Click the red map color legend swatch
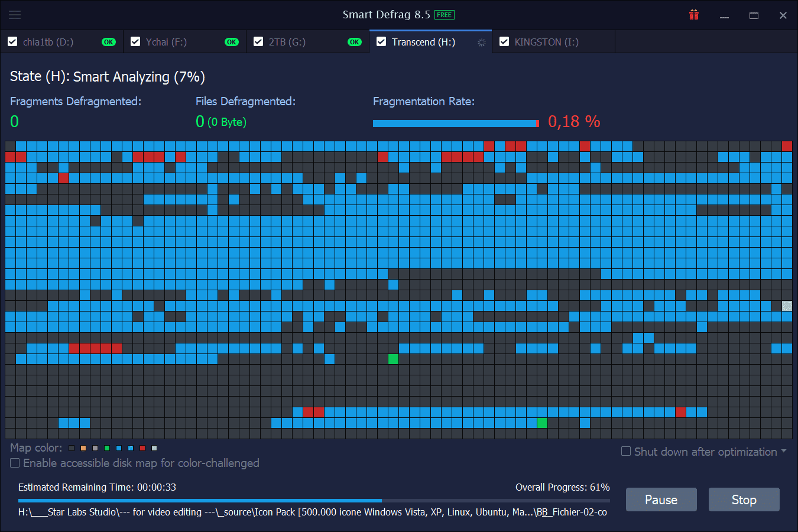 point(142,448)
